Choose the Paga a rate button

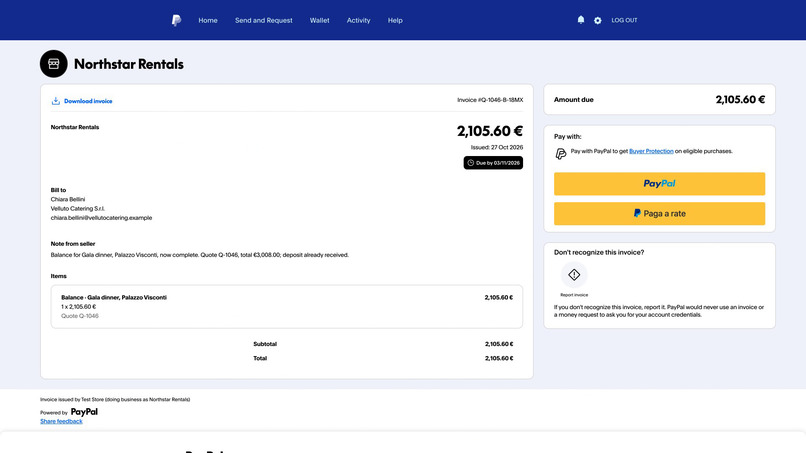[x=659, y=213]
